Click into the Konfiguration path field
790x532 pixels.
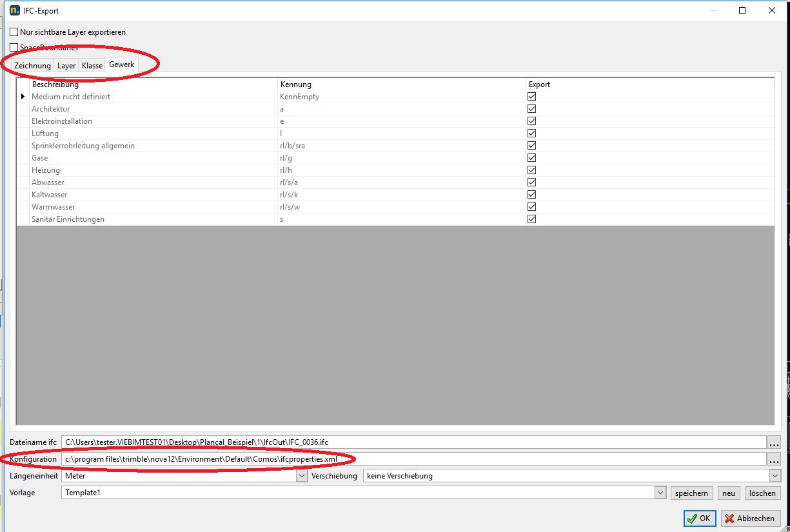tap(413, 459)
